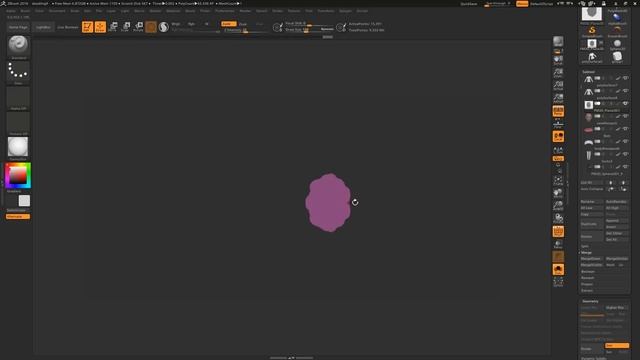The image size is (640, 360).
Task: Select the Move transform tool
Action: tap(113, 27)
